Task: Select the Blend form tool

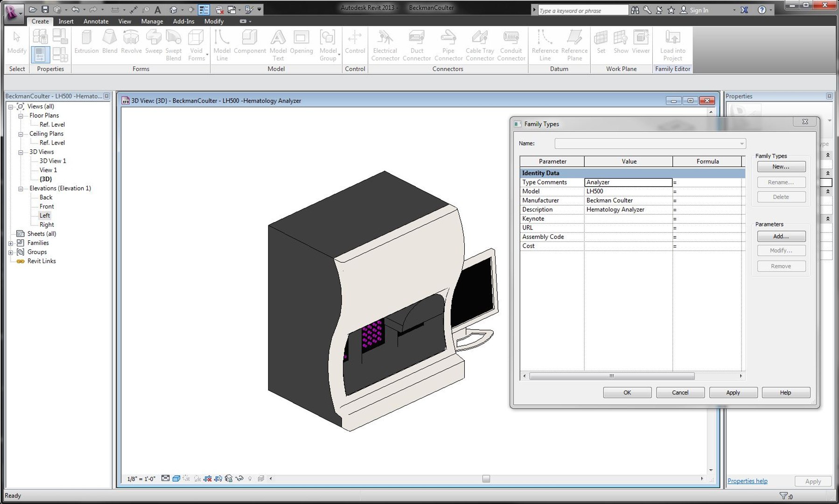Action: (x=110, y=42)
